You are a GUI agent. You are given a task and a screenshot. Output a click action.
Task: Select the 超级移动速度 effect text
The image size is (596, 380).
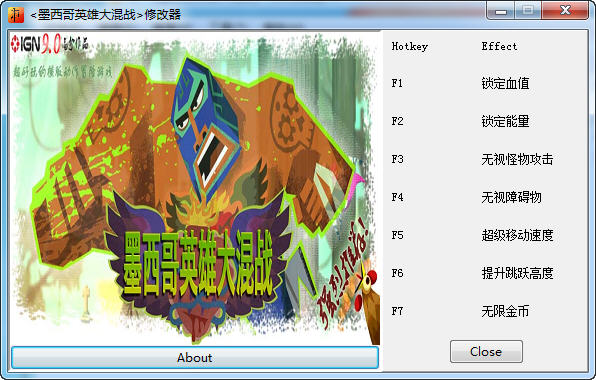(517, 235)
